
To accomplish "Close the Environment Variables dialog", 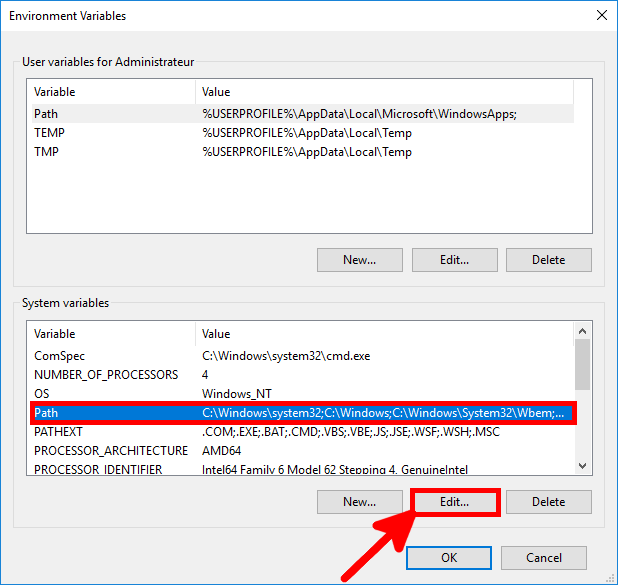I will [601, 16].
